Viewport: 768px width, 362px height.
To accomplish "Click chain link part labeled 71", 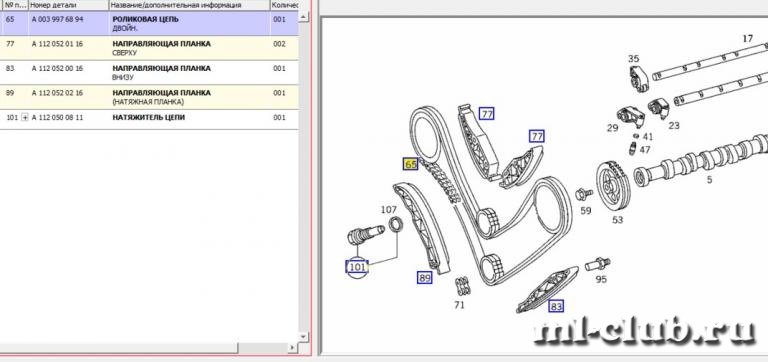I will (463, 286).
